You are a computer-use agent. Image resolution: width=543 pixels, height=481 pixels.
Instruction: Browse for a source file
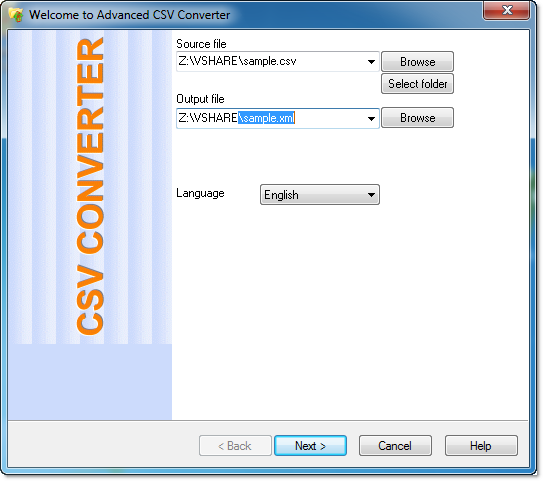pyautogui.click(x=417, y=62)
